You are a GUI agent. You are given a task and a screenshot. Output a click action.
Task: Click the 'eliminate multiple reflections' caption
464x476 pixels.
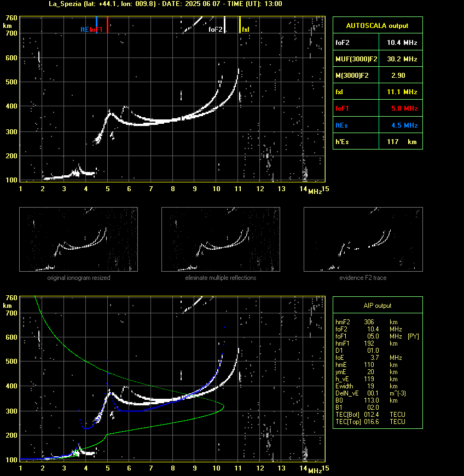coord(221,278)
